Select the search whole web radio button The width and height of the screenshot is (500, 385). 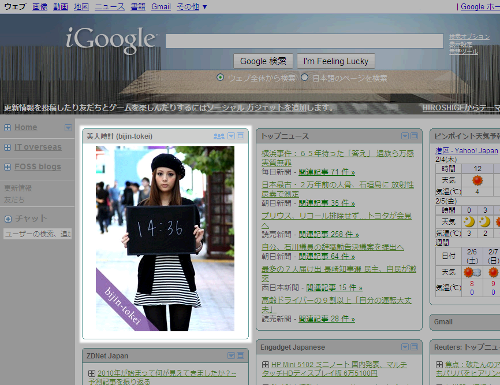220,77
